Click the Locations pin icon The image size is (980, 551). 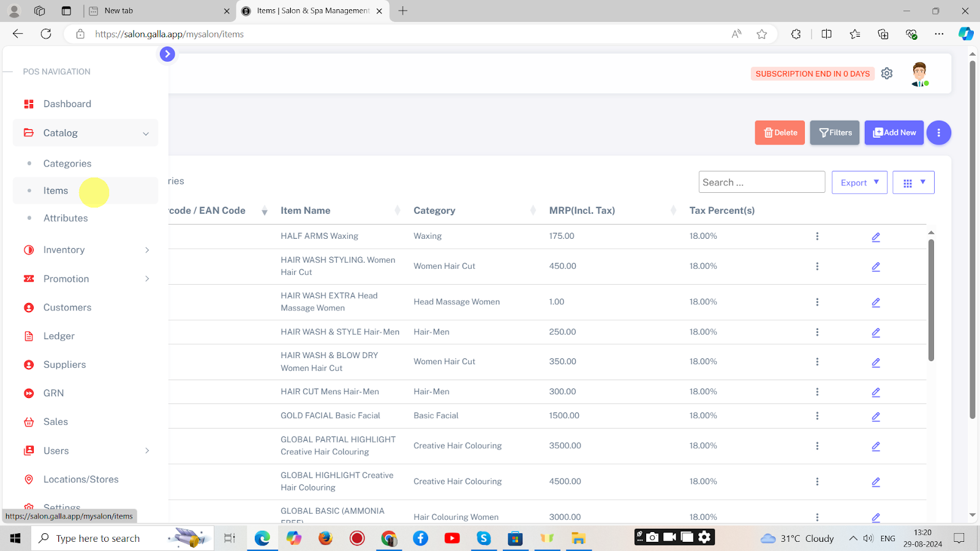(x=29, y=479)
